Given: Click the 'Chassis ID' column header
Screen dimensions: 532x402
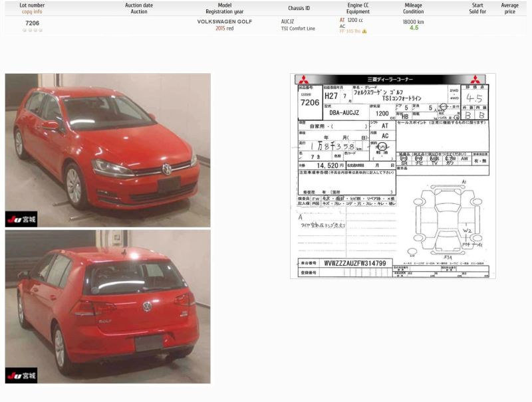Looking at the screenshot, I should (x=299, y=8).
